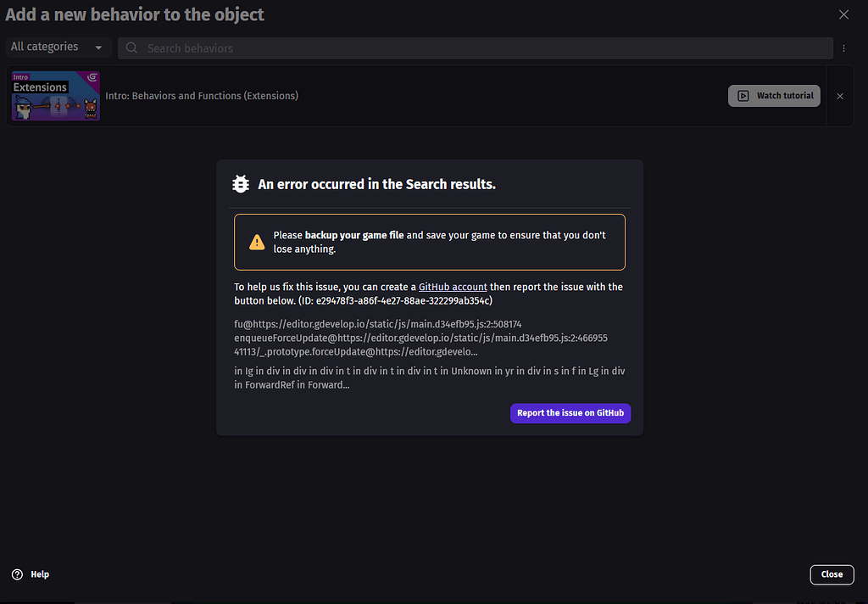Screen dimensions: 868x604
Task: Click the Watch tutorial button
Action: coord(774,95)
